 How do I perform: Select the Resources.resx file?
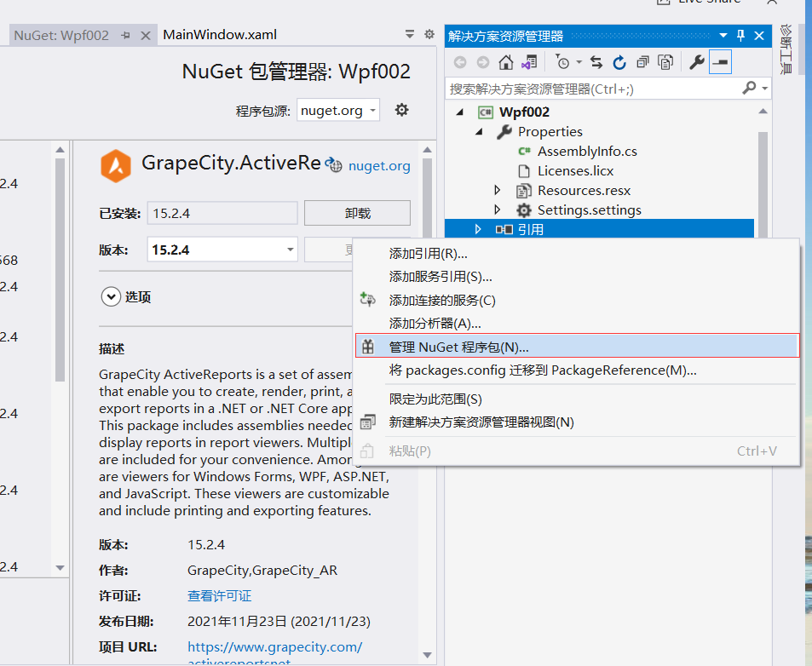[585, 191]
